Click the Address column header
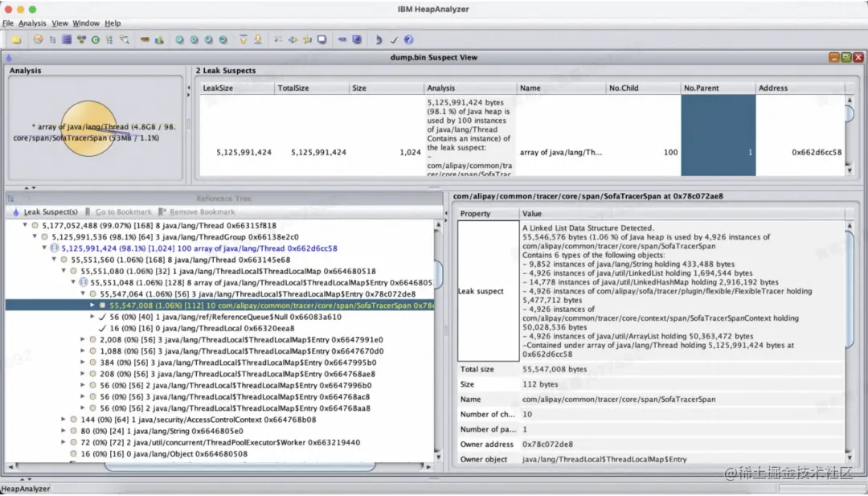 800,88
